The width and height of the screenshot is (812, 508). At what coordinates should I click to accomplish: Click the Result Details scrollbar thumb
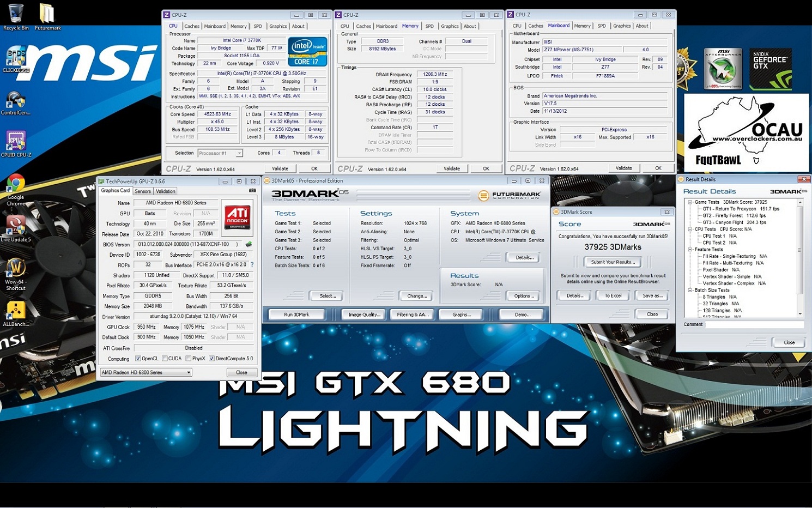(800, 250)
